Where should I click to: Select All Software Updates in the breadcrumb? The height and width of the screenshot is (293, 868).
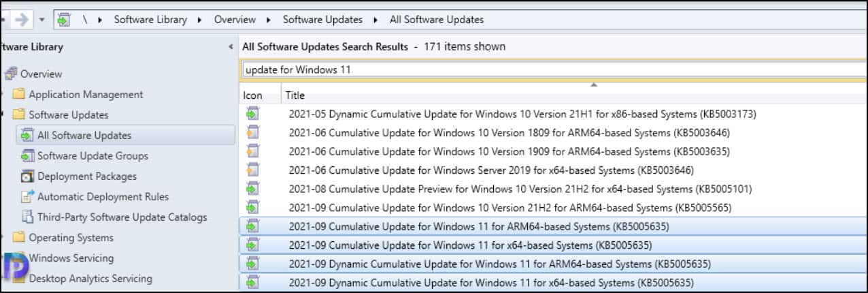click(x=437, y=20)
